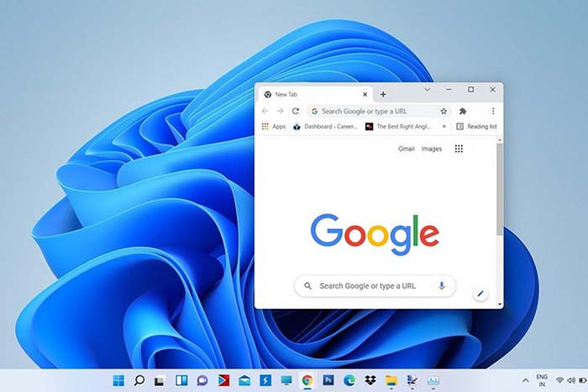
Task: Switch to the Chrome taskbar icon
Action: coord(307,381)
